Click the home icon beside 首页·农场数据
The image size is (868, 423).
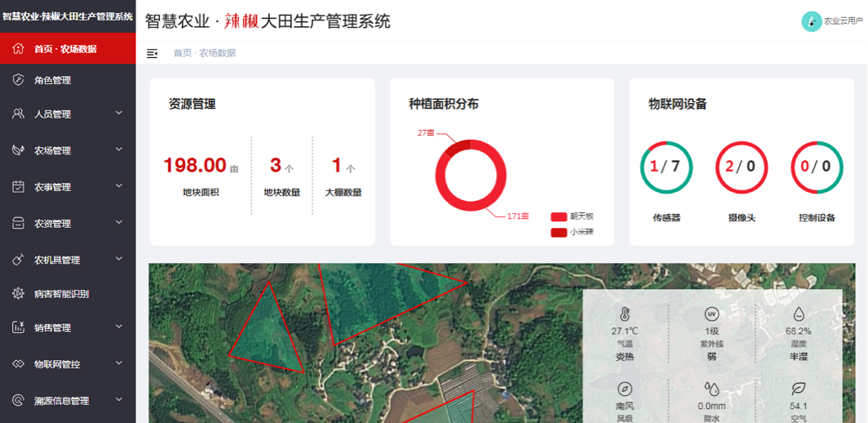(x=18, y=49)
